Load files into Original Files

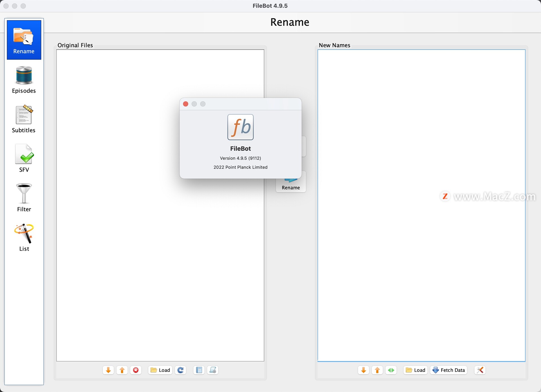[x=160, y=370]
